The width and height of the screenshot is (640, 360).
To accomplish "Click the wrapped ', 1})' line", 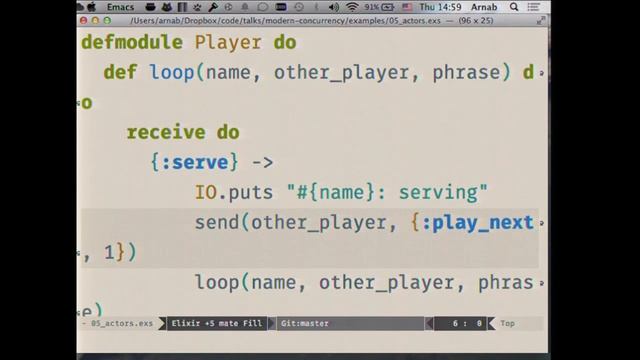I will click(x=109, y=253).
